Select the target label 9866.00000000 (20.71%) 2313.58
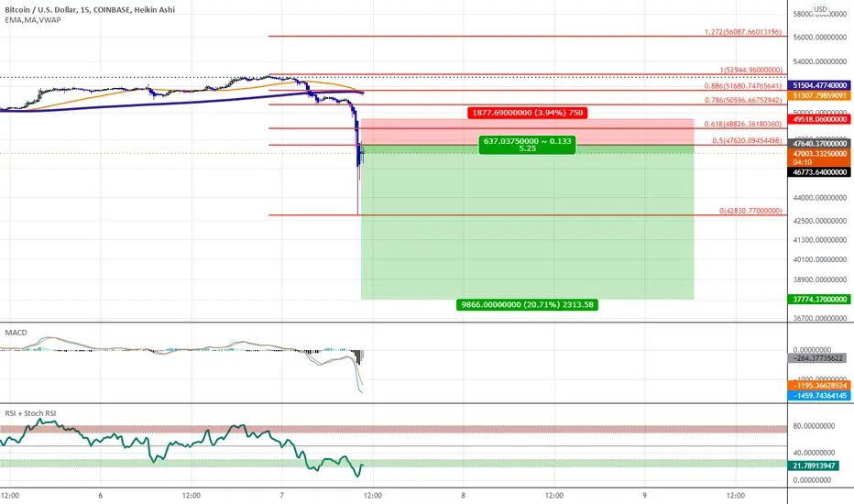Viewport: 854px width, 504px height. pos(527,304)
